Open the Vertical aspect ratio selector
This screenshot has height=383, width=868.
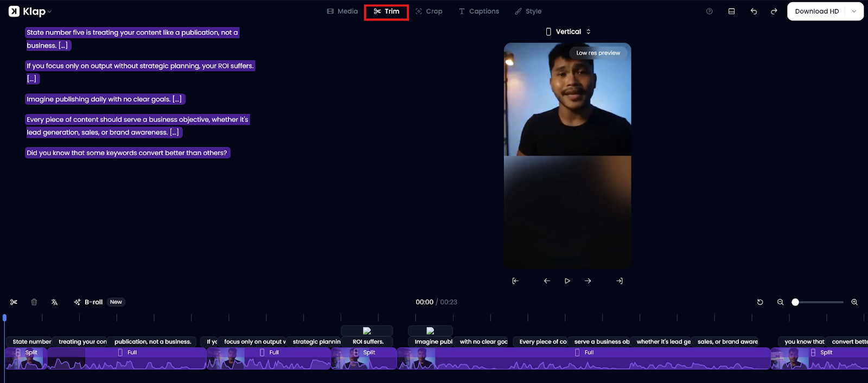click(x=568, y=32)
